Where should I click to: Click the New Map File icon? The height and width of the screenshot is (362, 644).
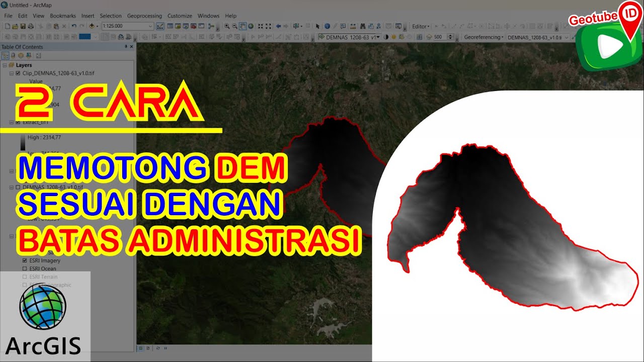(7, 26)
